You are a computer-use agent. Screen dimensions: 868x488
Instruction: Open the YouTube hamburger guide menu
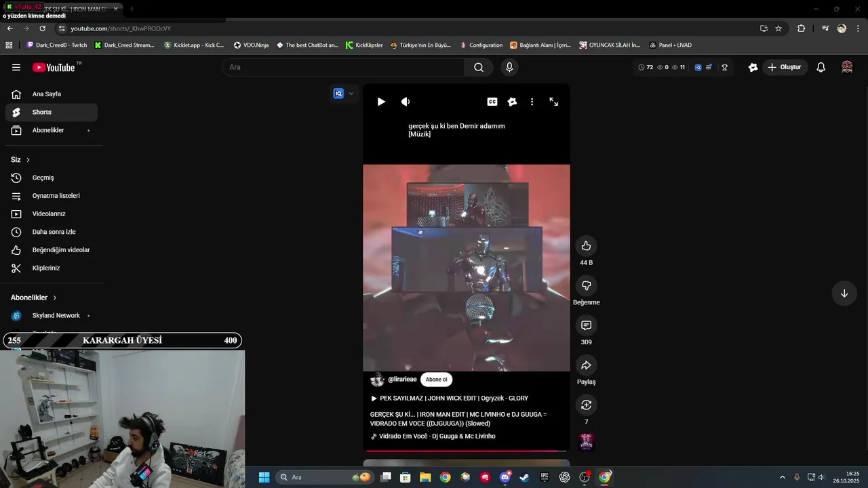tap(16, 67)
